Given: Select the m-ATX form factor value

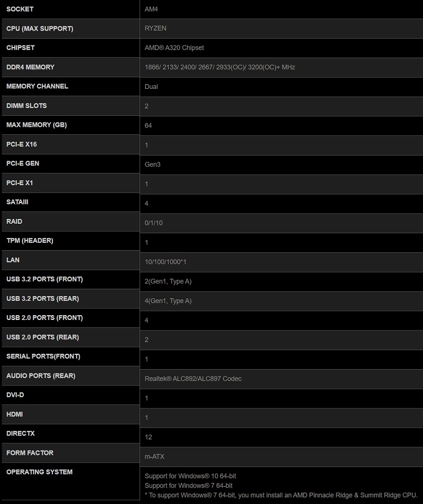Looking at the screenshot, I should point(154,456).
